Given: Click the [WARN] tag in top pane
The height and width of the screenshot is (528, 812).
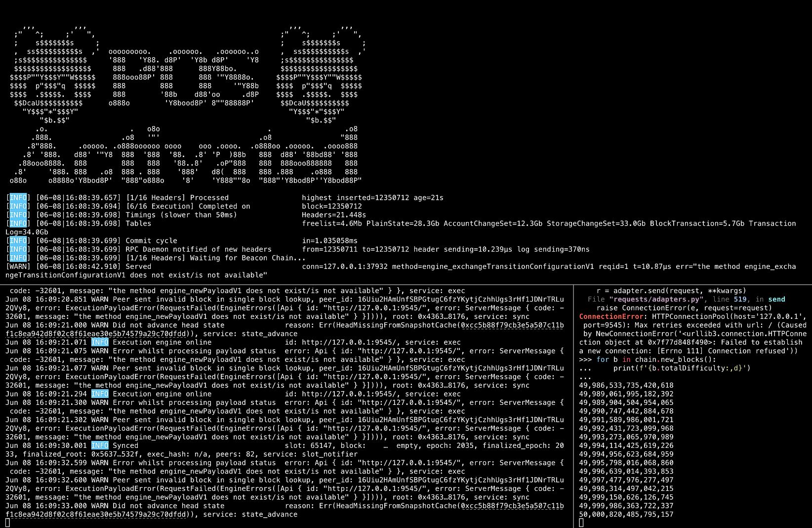Looking at the screenshot, I should coord(18,266).
